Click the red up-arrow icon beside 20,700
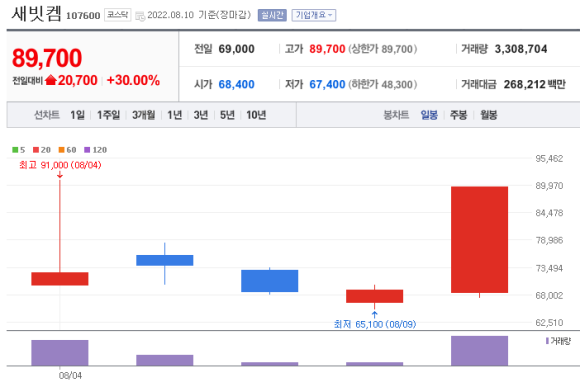 click(x=51, y=80)
